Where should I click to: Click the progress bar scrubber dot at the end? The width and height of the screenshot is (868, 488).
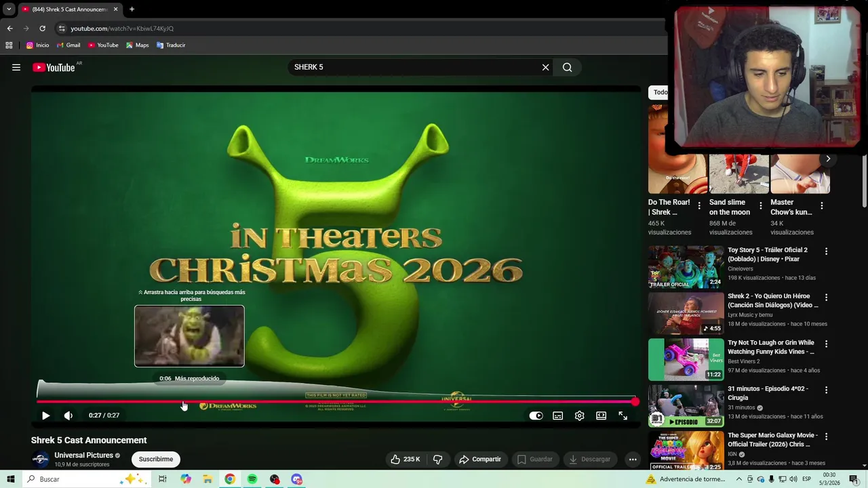[635, 402]
